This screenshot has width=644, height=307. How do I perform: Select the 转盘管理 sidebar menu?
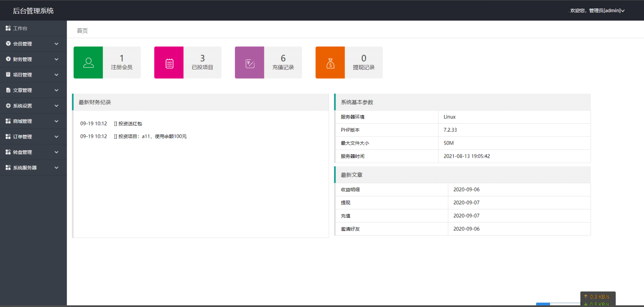[x=23, y=152]
